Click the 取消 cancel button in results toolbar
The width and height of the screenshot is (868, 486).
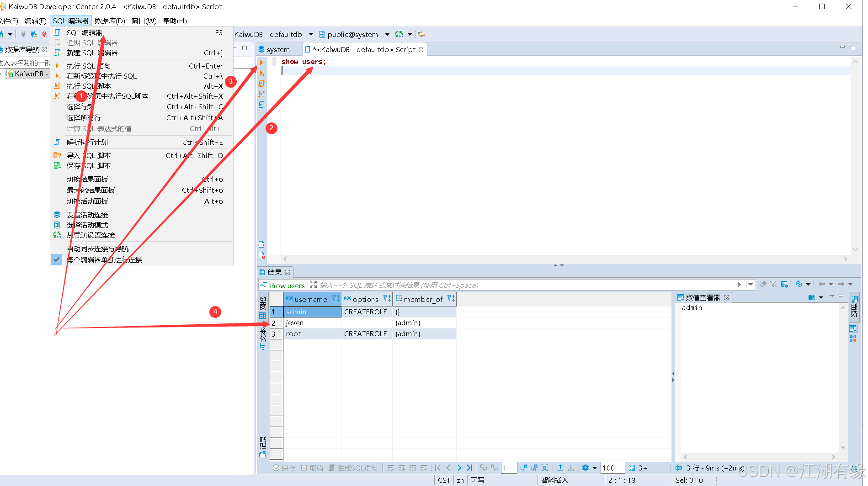point(312,468)
